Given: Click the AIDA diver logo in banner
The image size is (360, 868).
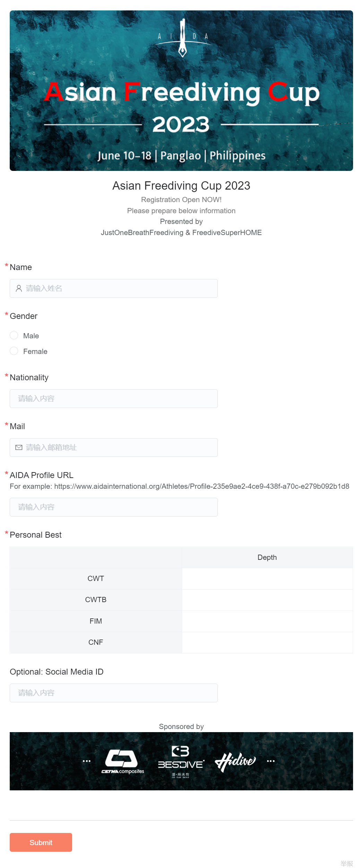Looking at the screenshot, I should [x=182, y=38].
